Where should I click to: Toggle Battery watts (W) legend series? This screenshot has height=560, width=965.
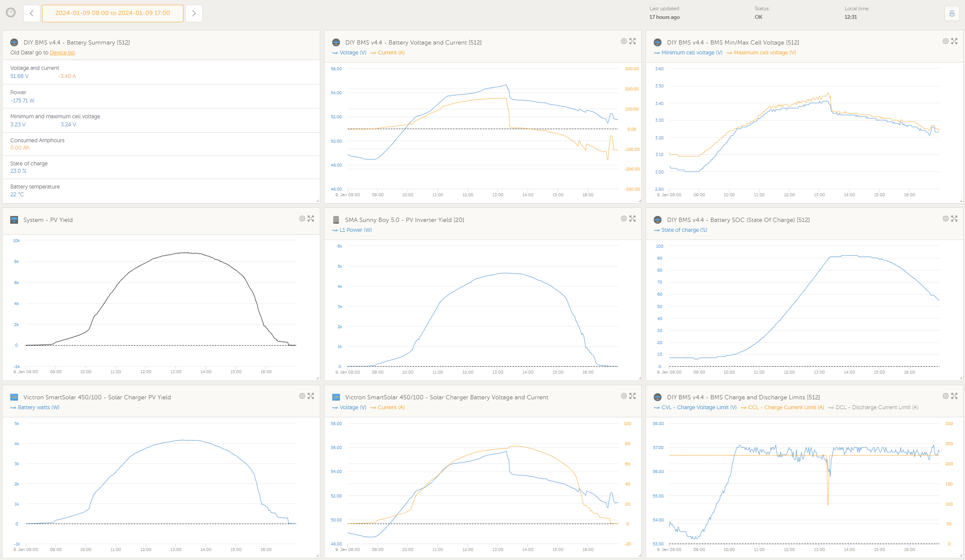38,407
